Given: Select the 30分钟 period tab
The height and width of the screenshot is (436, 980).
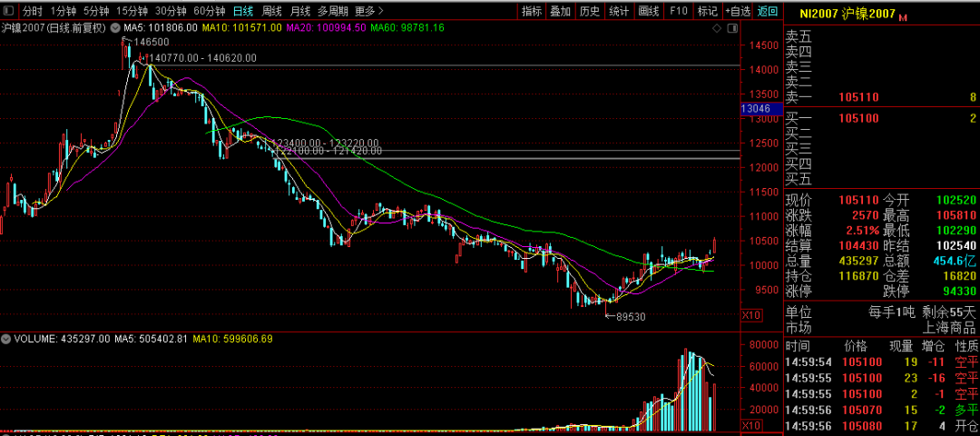Looking at the screenshot, I should click(171, 11).
